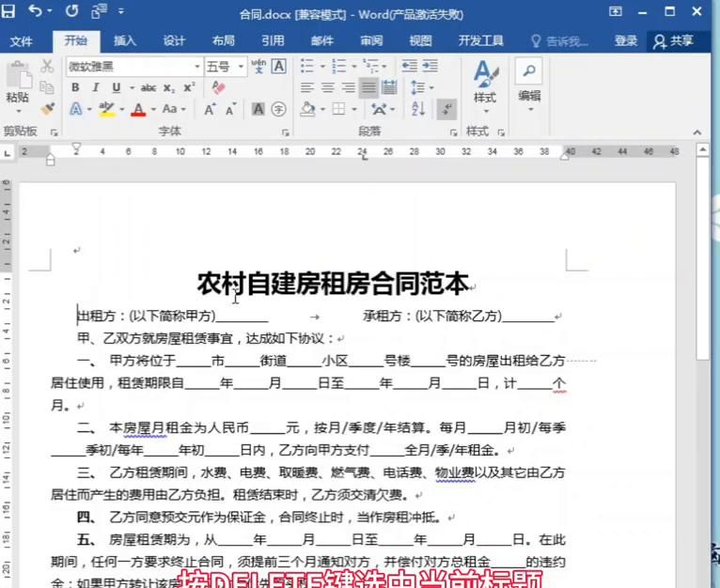The width and height of the screenshot is (720, 588).
Task: Open the font size dropdown 五号
Action: [241, 67]
